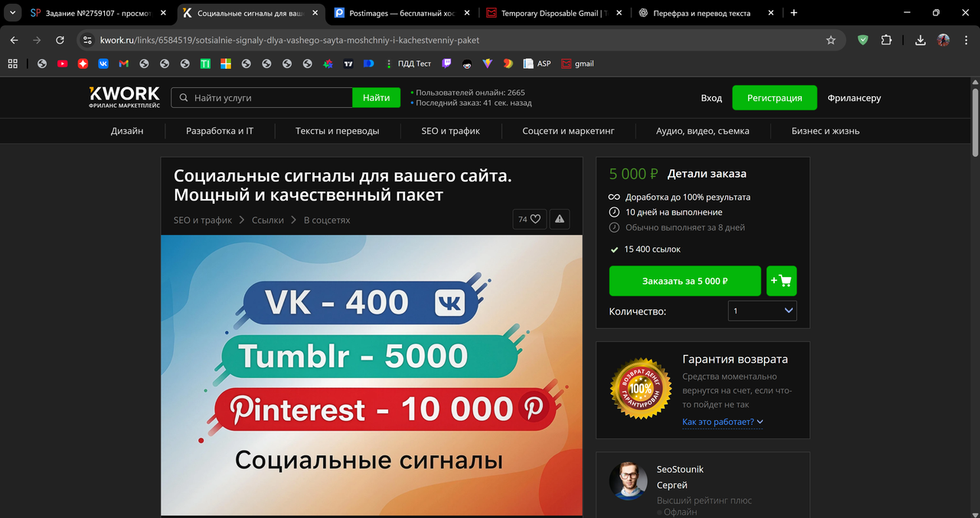This screenshot has height=518, width=980.
Task: Bookmark this page with the star icon
Action: pyautogui.click(x=831, y=41)
